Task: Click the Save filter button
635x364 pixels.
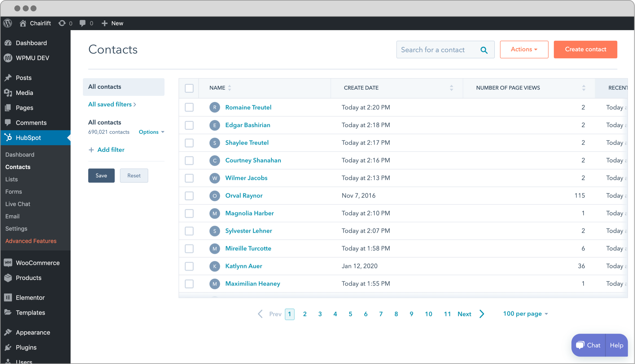Action: [101, 175]
